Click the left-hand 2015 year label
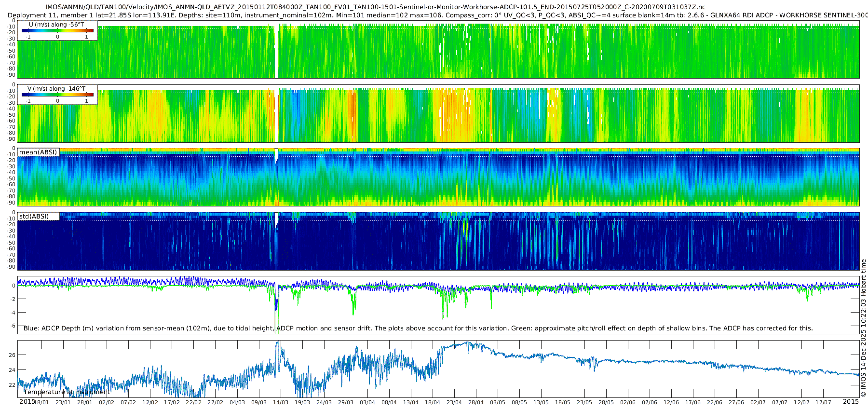Viewport: 868px width, 410px height. (x=27, y=402)
